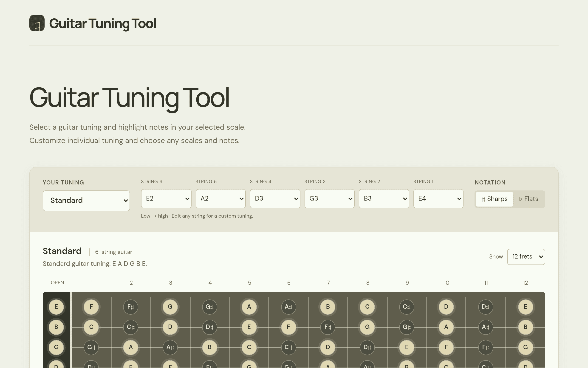Click A♯ note at fret 6 top string
The height and width of the screenshot is (368, 588).
[x=288, y=307]
